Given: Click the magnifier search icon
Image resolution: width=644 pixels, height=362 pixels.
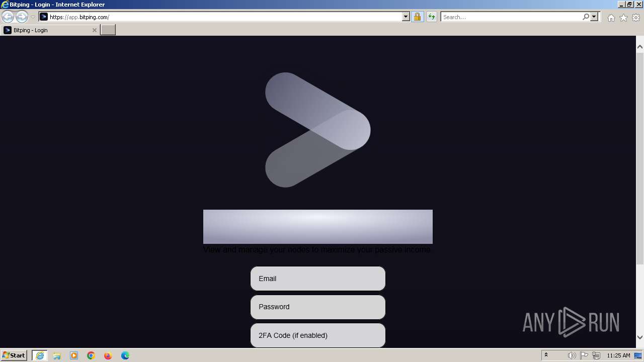Looking at the screenshot, I should pyautogui.click(x=586, y=17).
